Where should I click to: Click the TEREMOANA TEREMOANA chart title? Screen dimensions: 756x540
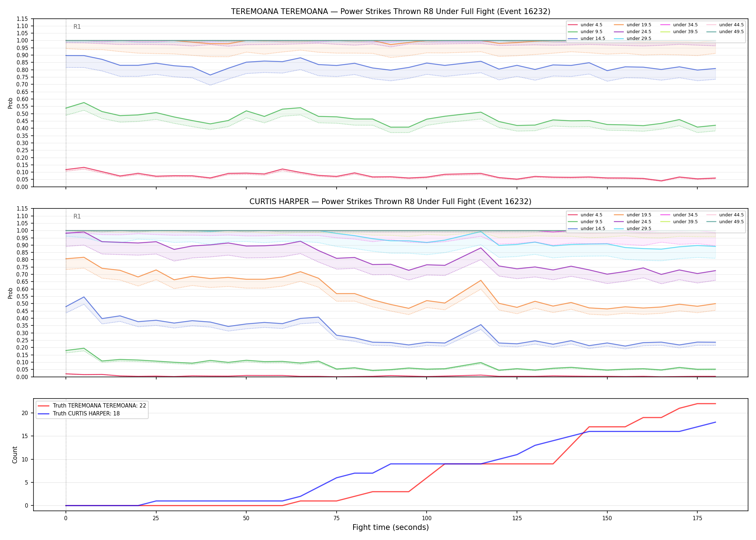391,12
